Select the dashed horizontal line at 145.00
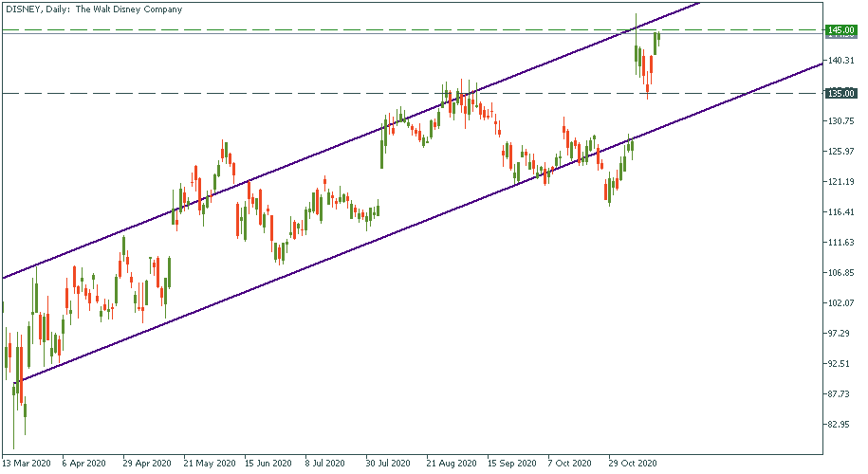Viewport: 868px width, 474px height. 285,29
